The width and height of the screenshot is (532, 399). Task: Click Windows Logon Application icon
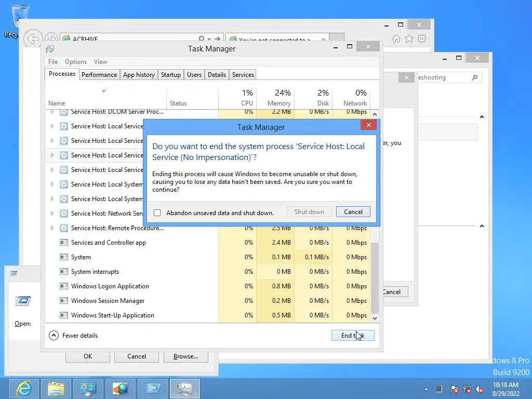(x=64, y=286)
